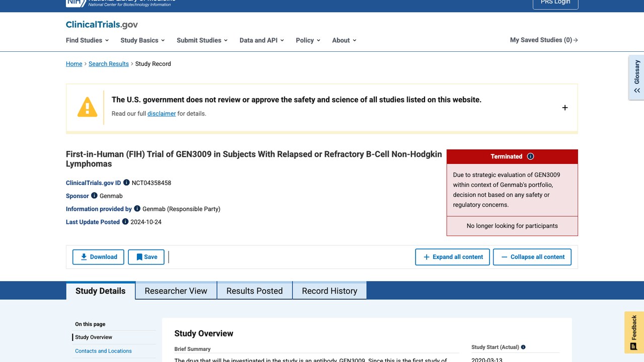Open the Record History tab
Image resolution: width=644 pixels, height=362 pixels.
point(330,291)
